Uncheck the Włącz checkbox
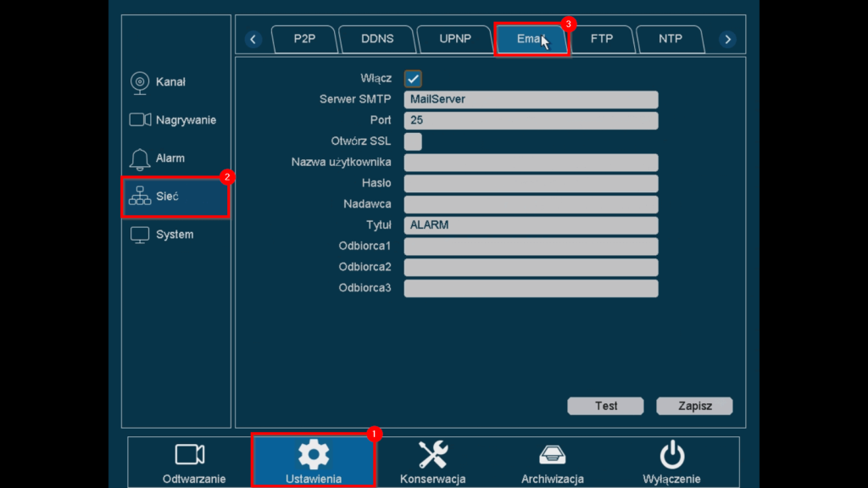 coord(413,79)
